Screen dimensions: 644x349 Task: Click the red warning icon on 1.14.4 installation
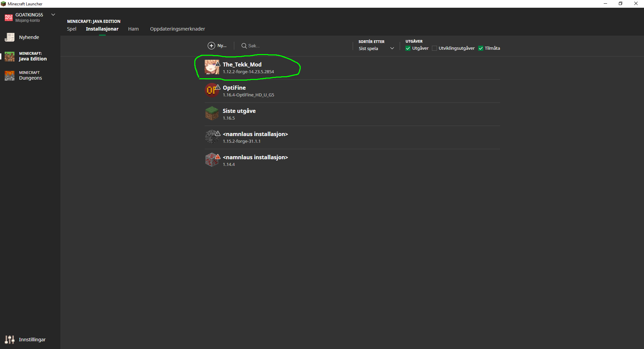tap(218, 157)
